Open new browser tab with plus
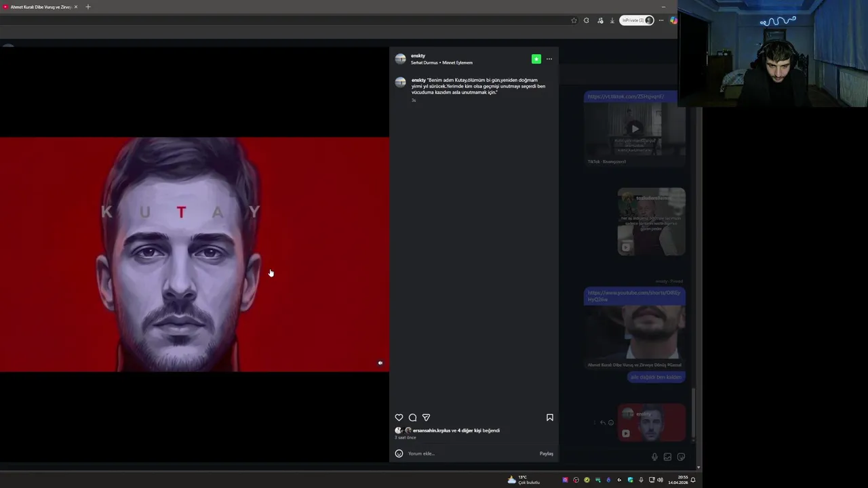Screen dimensions: 868x488 87,7
